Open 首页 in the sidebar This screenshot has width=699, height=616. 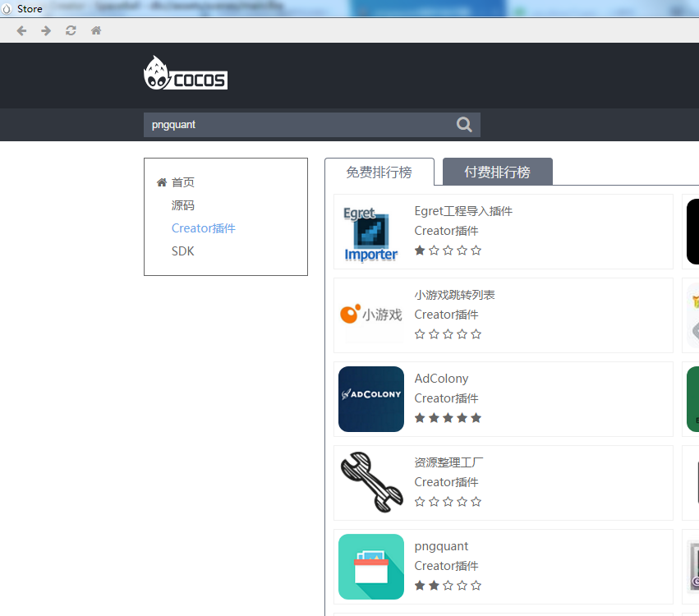pos(183,182)
